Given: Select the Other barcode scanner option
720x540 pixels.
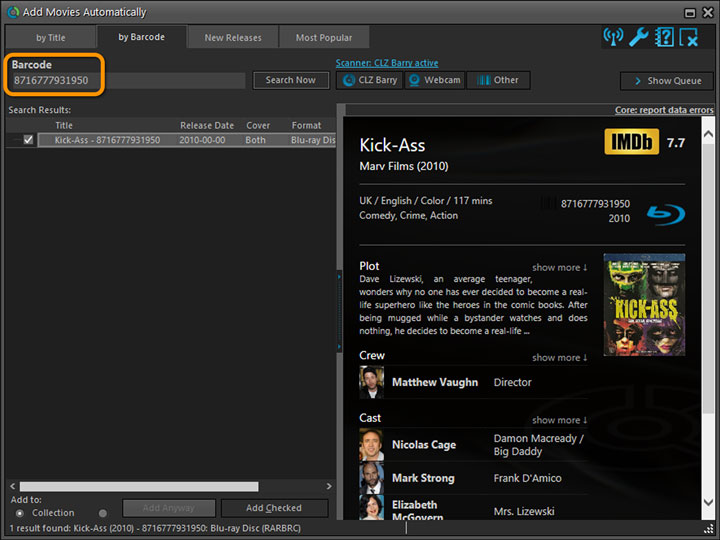Looking at the screenshot, I should tap(497, 80).
